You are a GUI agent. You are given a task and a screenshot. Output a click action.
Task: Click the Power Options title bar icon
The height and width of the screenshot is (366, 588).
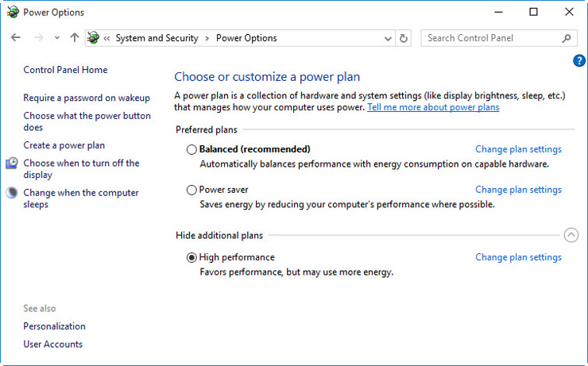[13, 12]
